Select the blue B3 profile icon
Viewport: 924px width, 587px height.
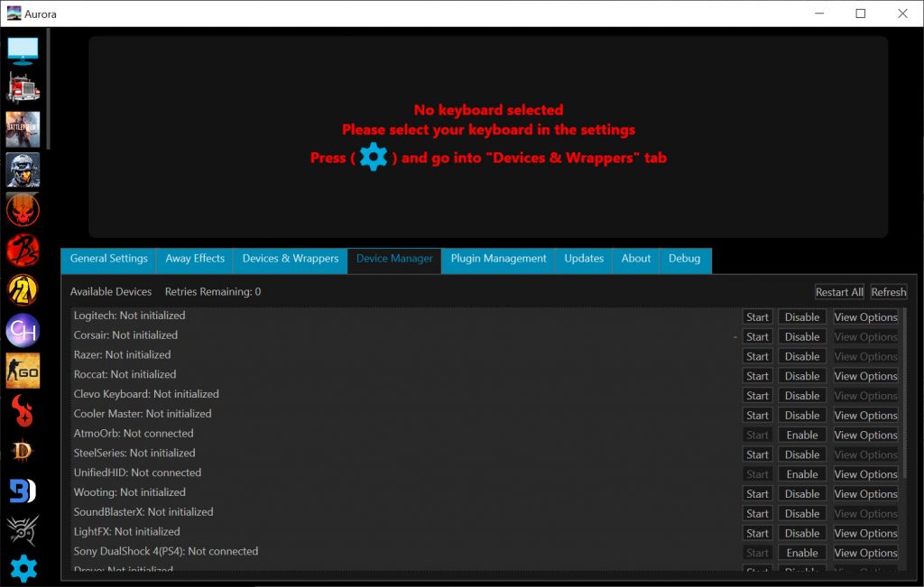click(23, 491)
